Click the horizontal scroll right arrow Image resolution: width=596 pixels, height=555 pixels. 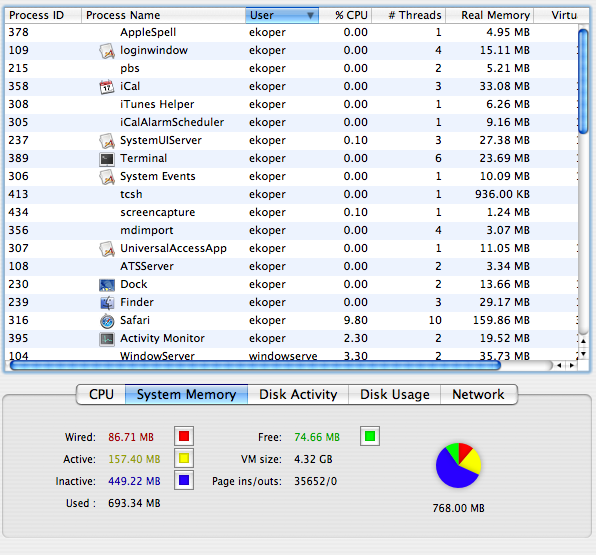571,365
